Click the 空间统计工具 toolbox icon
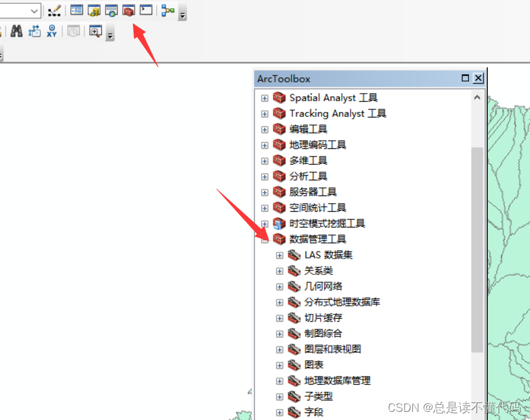Image resolution: width=530 pixels, height=420 pixels. (279, 207)
